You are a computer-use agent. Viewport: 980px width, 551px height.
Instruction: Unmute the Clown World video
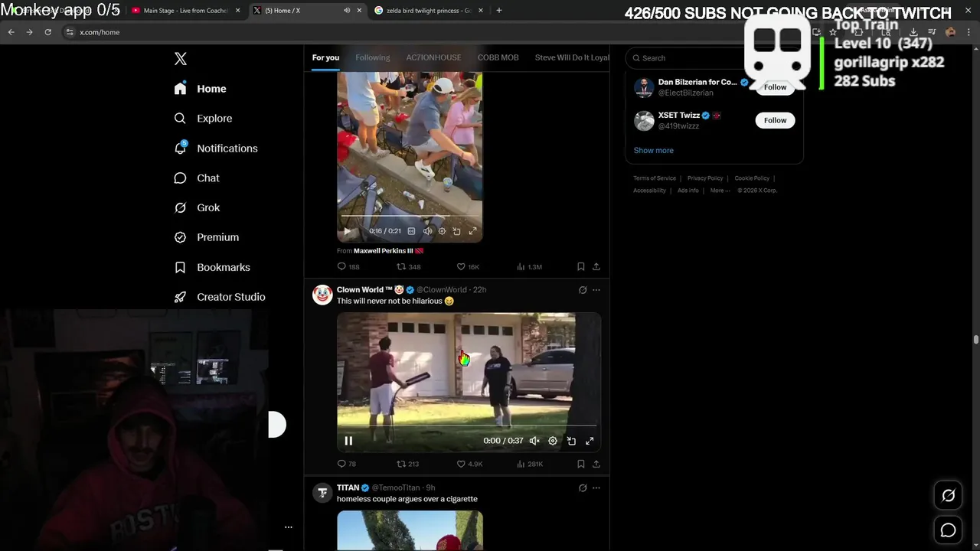click(534, 441)
